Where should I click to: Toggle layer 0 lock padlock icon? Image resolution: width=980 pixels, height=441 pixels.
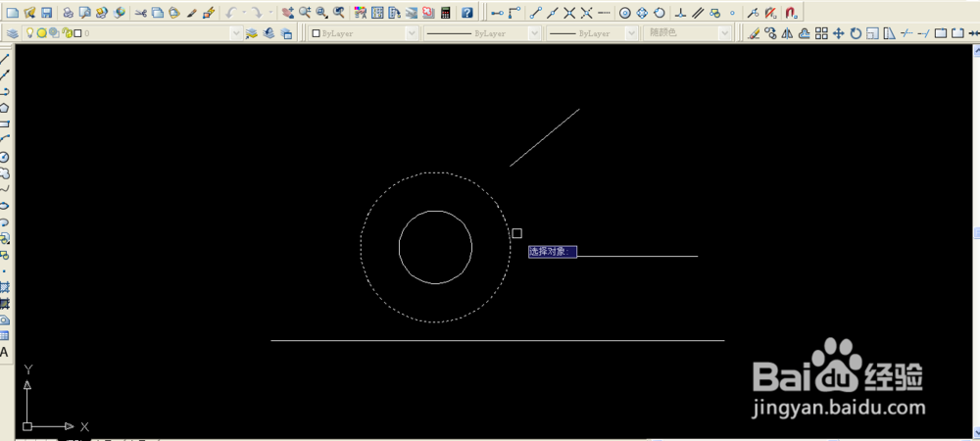(x=67, y=32)
